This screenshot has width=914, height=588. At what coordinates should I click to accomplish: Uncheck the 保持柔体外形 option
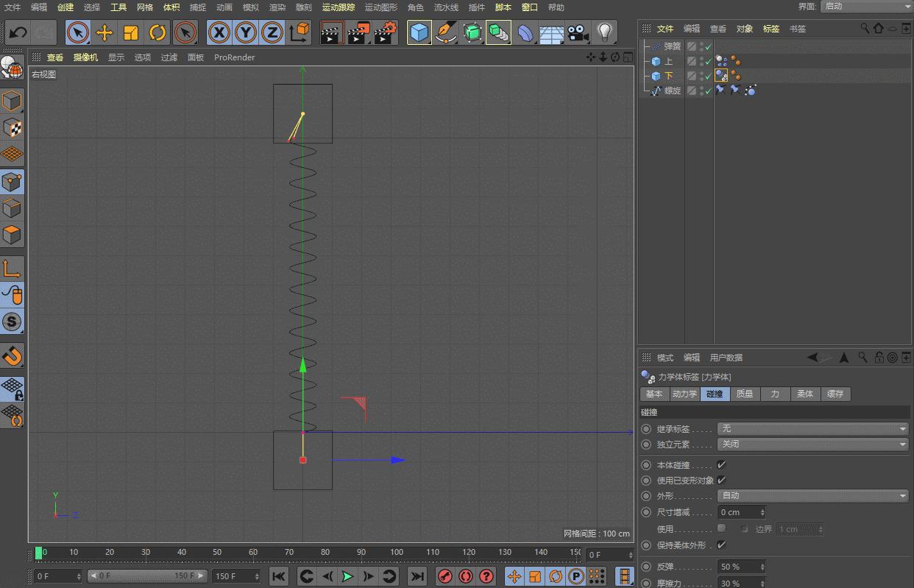pyautogui.click(x=722, y=545)
